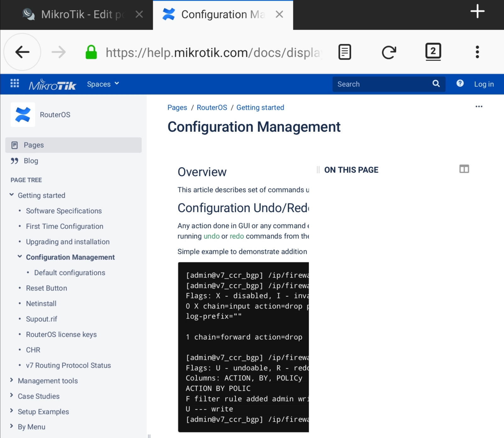Expand the Management tools node

[x=12, y=380]
